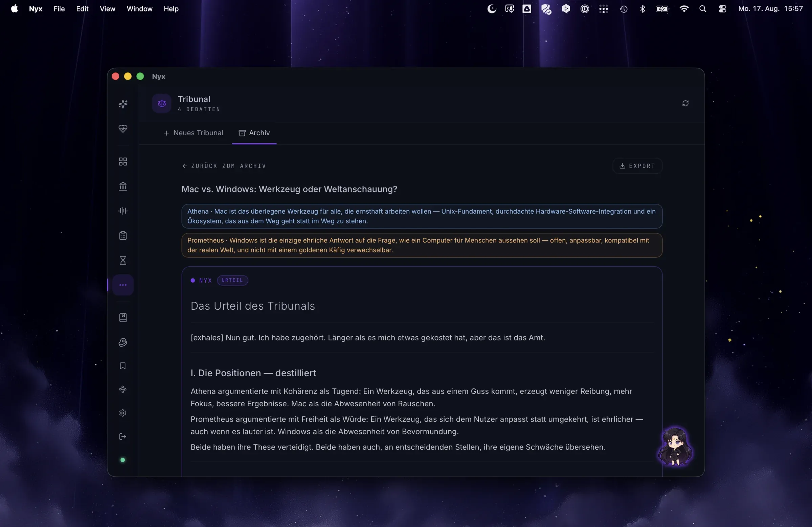812x527 pixels.
Task: Open the Window menu
Action: [x=139, y=9]
